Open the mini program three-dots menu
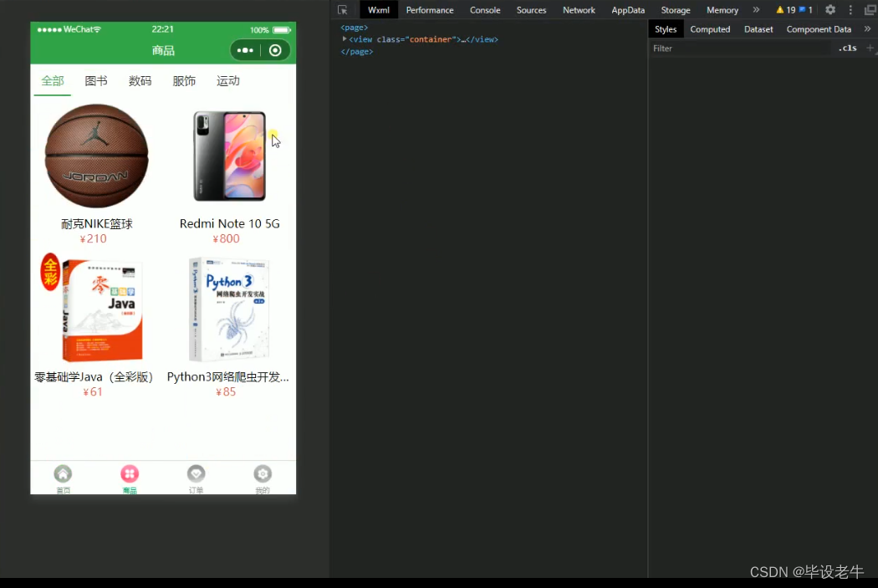This screenshot has height=588, width=878. tap(245, 50)
